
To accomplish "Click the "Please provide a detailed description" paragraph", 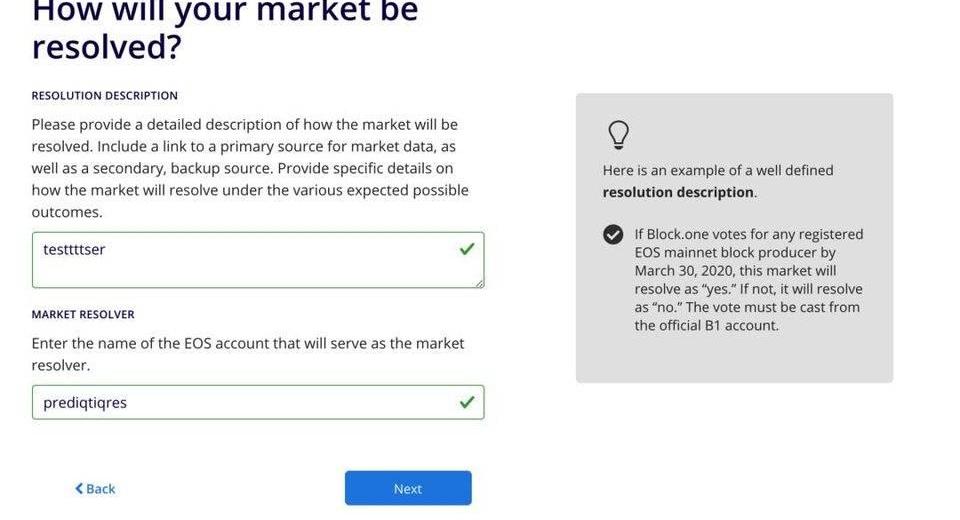I will 250,168.
